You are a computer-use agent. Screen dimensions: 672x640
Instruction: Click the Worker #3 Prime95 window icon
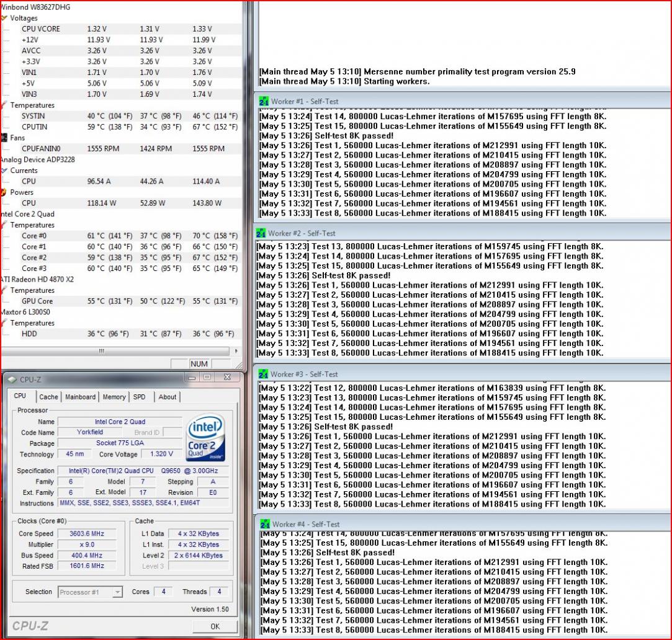264,374
